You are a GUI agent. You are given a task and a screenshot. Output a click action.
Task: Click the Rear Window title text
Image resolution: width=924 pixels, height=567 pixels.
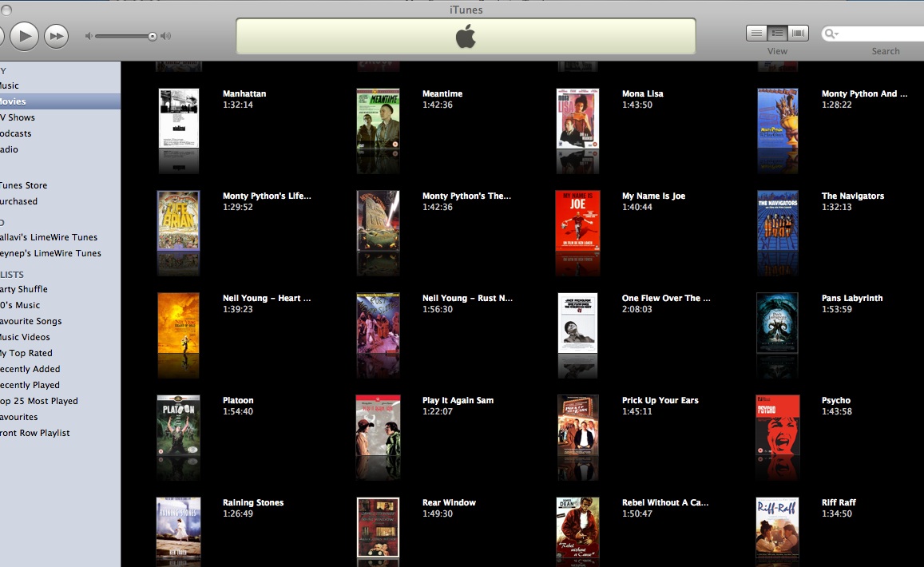coord(449,503)
